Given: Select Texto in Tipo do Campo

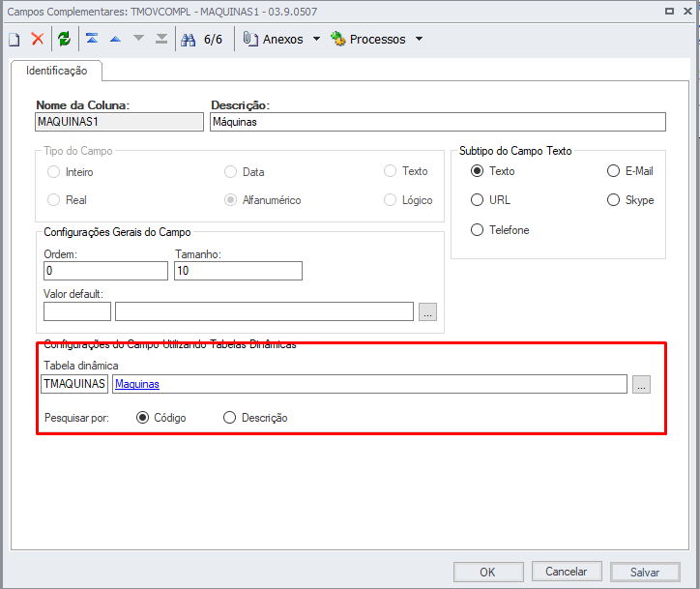Looking at the screenshot, I should pos(391,171).
